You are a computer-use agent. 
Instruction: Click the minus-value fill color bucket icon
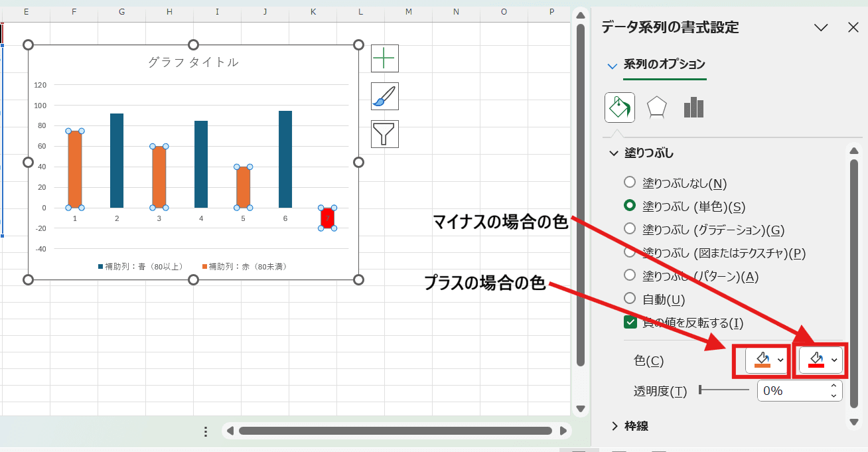point(817,360)
